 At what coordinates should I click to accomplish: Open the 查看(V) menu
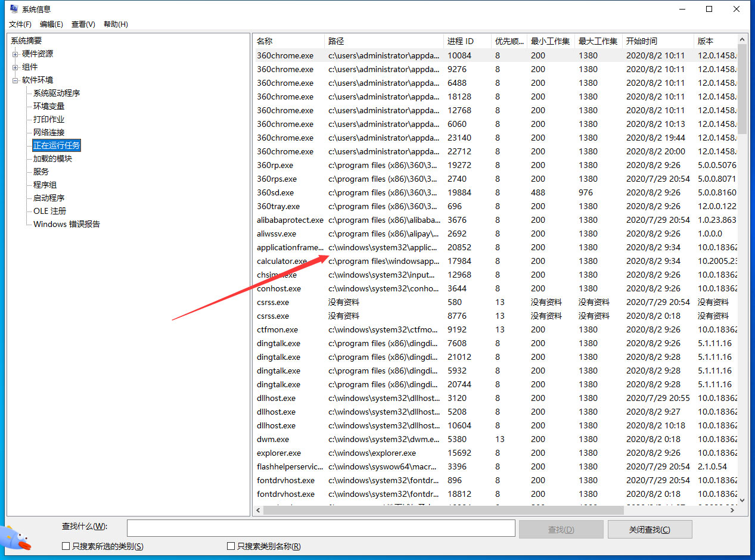point(83,24)
